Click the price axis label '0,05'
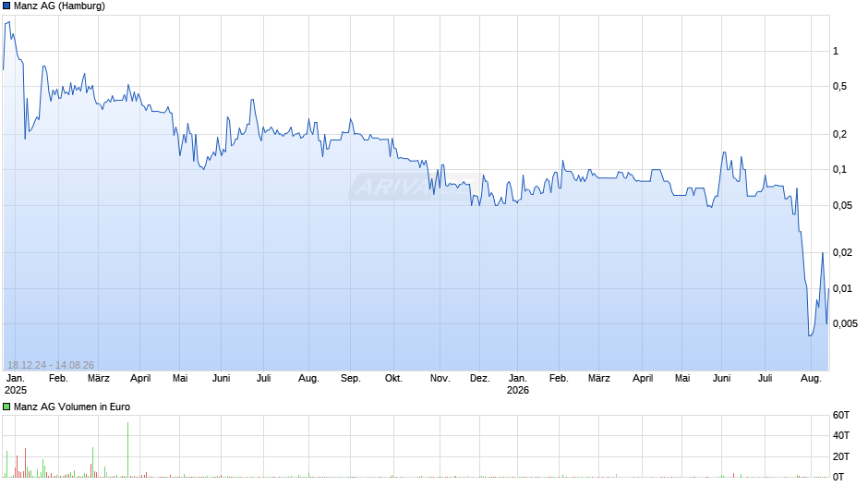Screen dimensions: 868x486 842,206
